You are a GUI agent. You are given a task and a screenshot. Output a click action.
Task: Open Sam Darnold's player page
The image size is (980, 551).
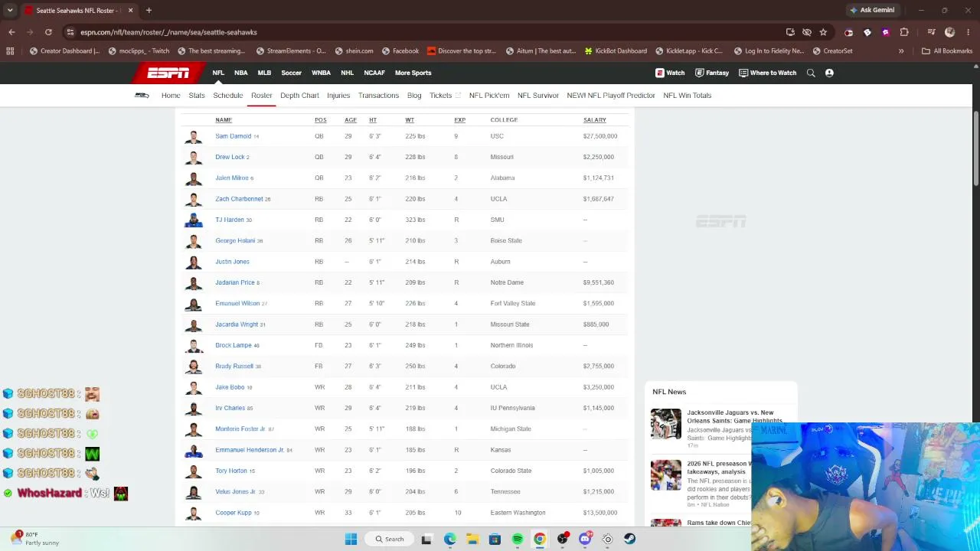point(234,136)
